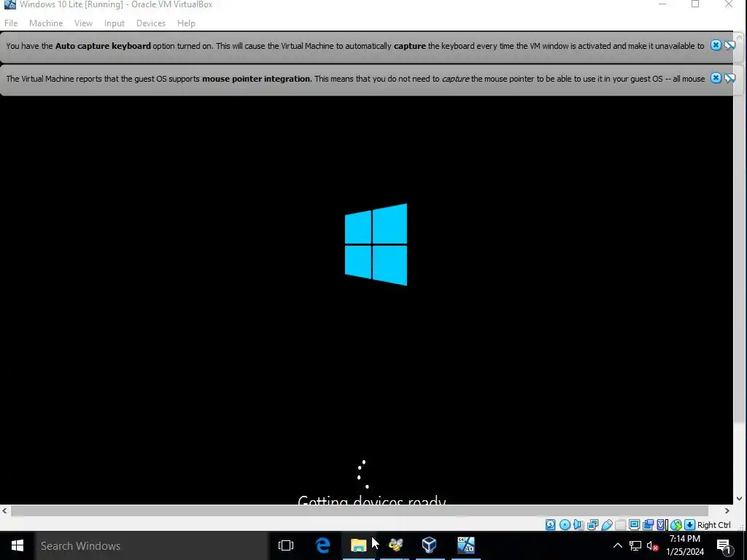Click the bee icon on the taskbar
Viewport: 747px width, 560px height.
[x=395, y=545]
